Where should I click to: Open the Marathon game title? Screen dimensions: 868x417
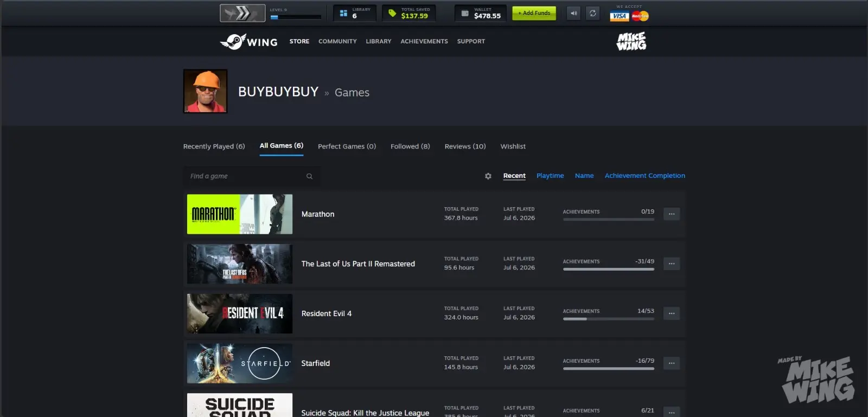[x=318, y=214]
